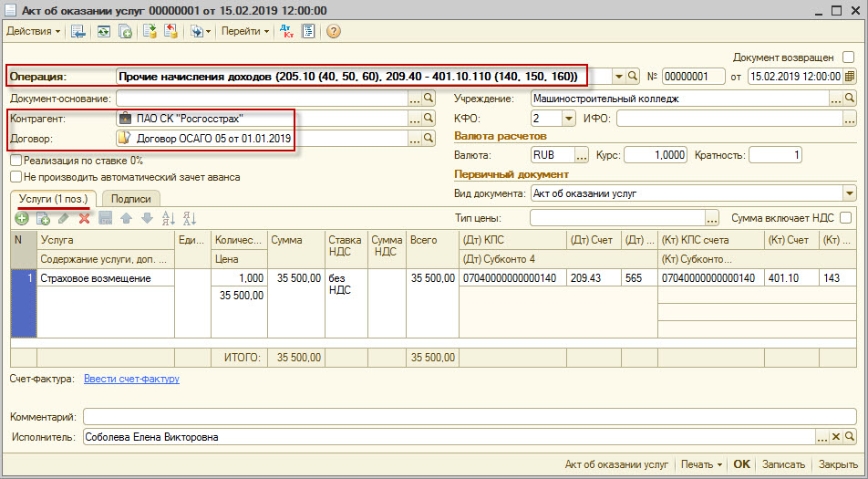Click the OK button
The image size is (868, 479).
click(742, 464)
